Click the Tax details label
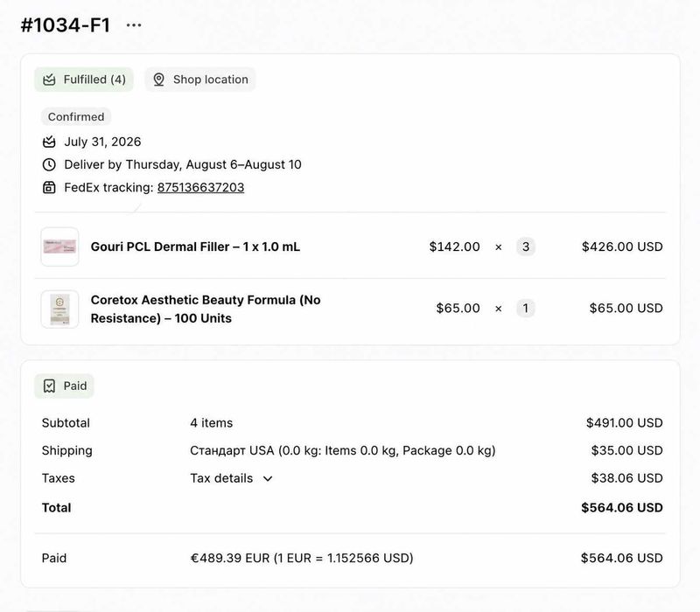Image resolution: width=700 pixels, height=612 pixels. click(x=221, y=478)
